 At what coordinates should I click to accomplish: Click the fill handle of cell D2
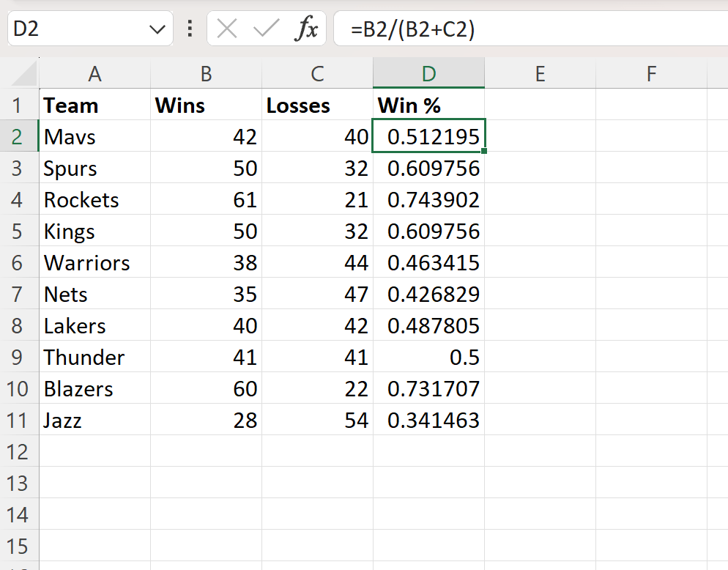coord(484,151)
